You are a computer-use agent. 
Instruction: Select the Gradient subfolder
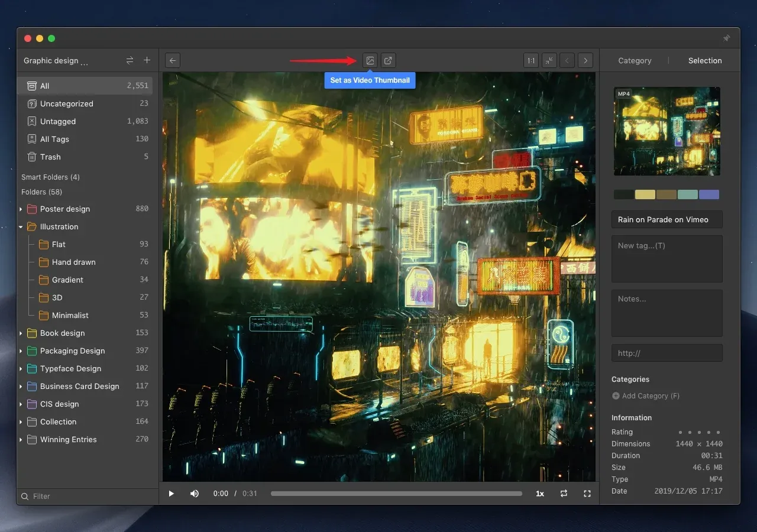coord(85,280)
